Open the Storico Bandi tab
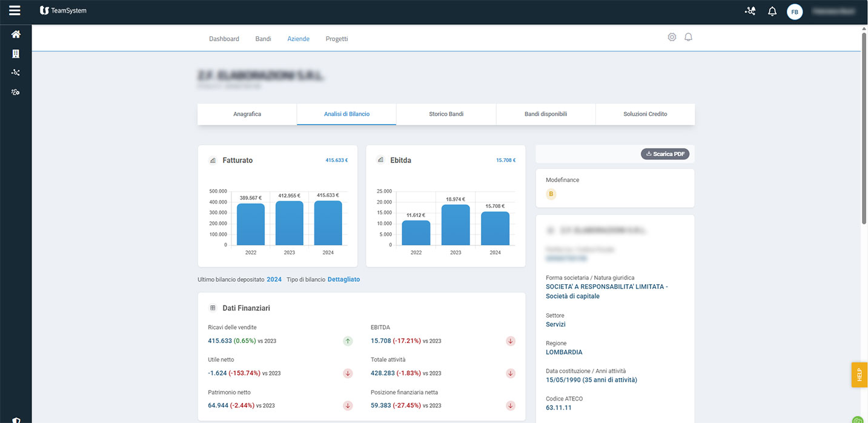Image resolution: width=868 pixels, height=423 pixels. click(x=446, y=114)
